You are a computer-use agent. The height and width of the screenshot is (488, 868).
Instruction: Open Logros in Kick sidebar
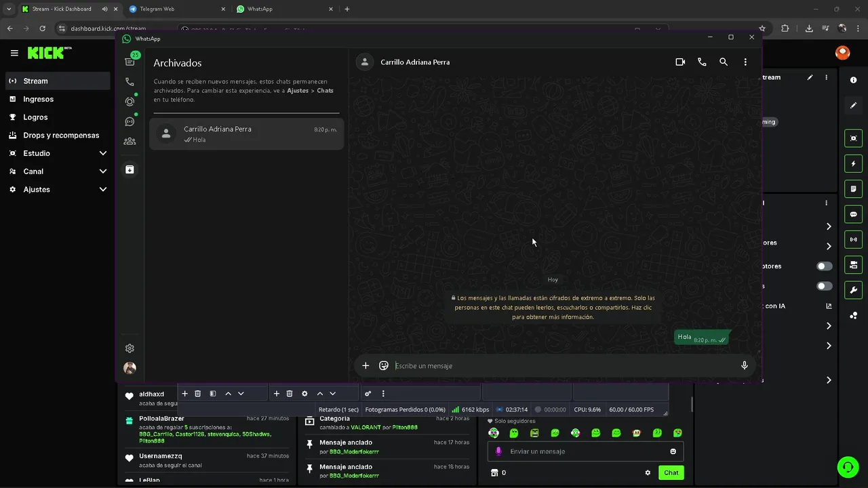(57, 117)
